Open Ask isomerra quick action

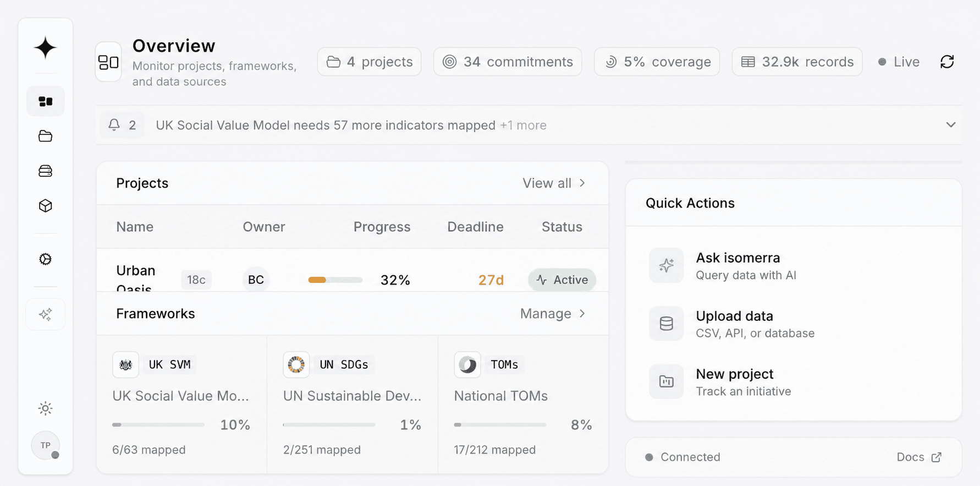(x=794, y=266)
